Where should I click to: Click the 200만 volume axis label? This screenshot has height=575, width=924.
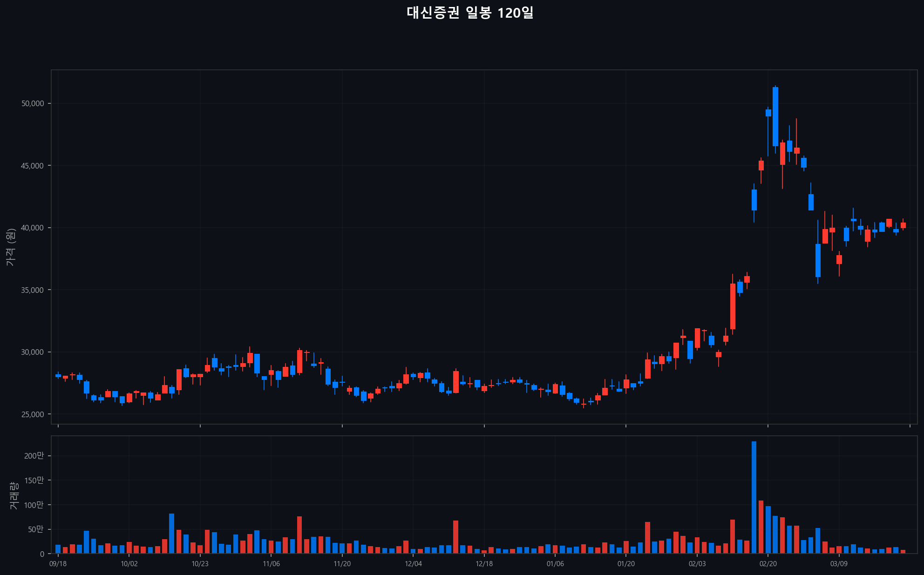[x=34, y=456]
